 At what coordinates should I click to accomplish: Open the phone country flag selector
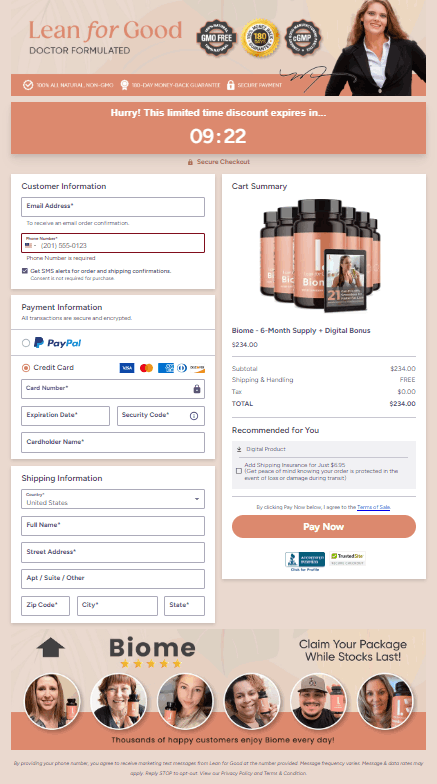(x=30, y=246)
